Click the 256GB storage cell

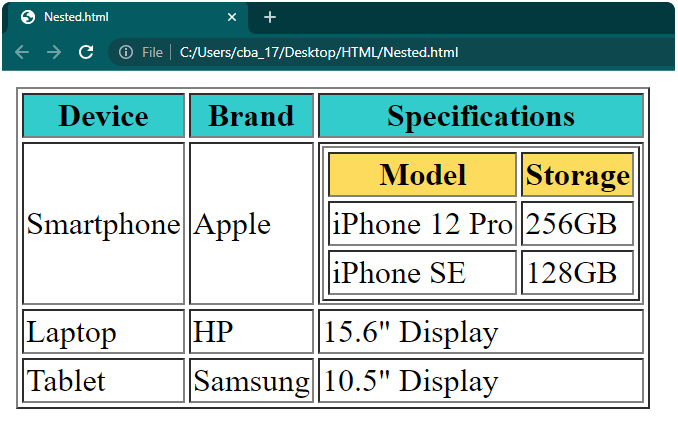coord(577,223)
